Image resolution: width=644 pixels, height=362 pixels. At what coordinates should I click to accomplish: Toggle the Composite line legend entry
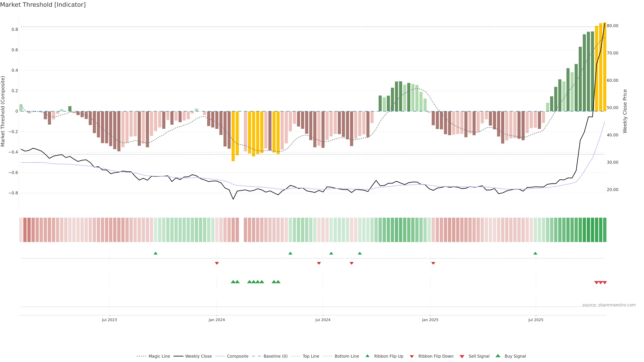tap(237, 356)
